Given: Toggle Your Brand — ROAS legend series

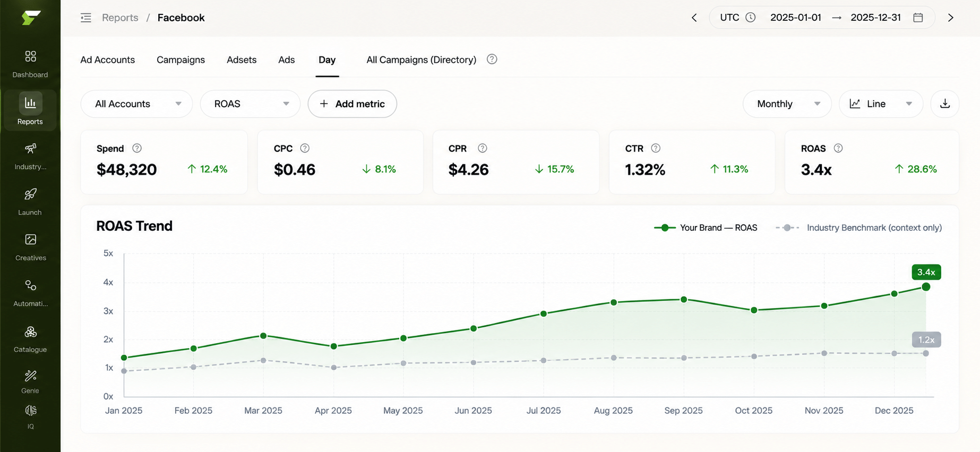Looking at the screenshot, I should (x=706, y=228).
